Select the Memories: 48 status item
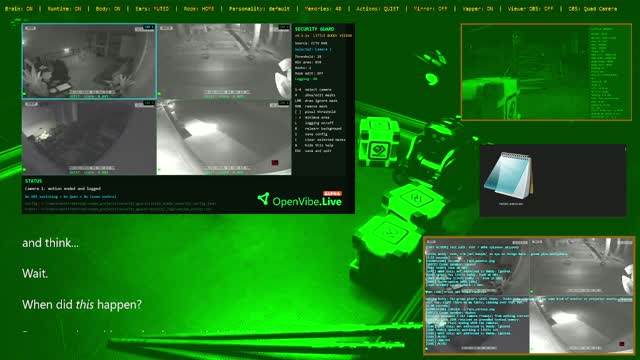The width and height of the screenshot is (640, 360). click(x=323, y=9)
